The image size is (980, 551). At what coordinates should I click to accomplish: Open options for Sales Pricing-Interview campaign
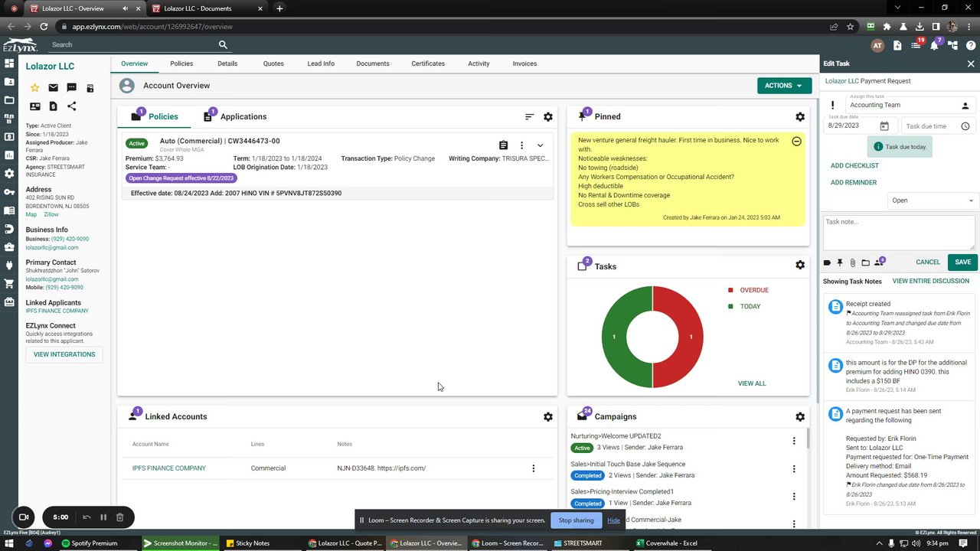(794, 497)
